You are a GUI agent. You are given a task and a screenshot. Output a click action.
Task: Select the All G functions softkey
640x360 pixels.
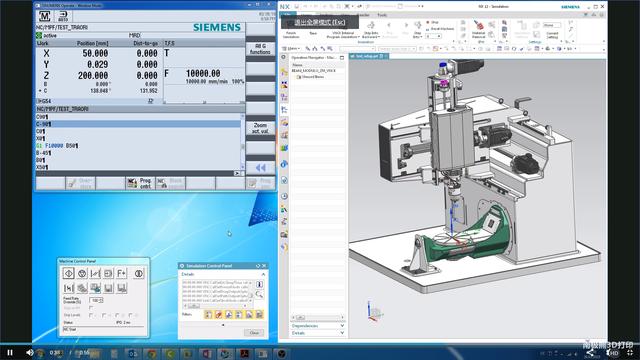tap(260, 49)
